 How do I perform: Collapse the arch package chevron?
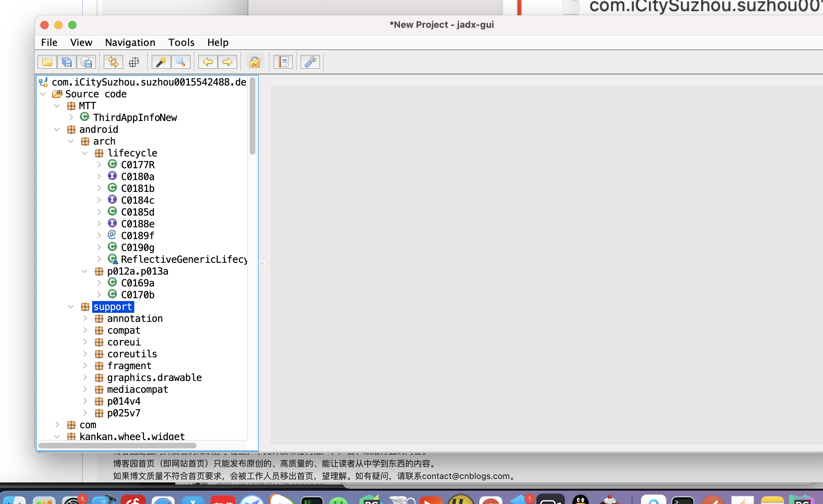tap(71, 141)
